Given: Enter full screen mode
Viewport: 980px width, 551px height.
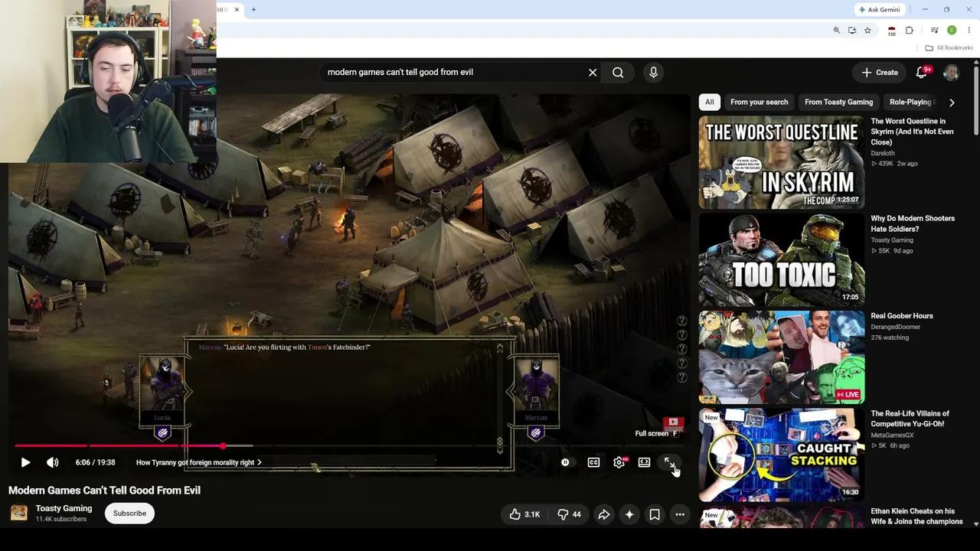Looking at the screenshot, I should coord(669,462).
